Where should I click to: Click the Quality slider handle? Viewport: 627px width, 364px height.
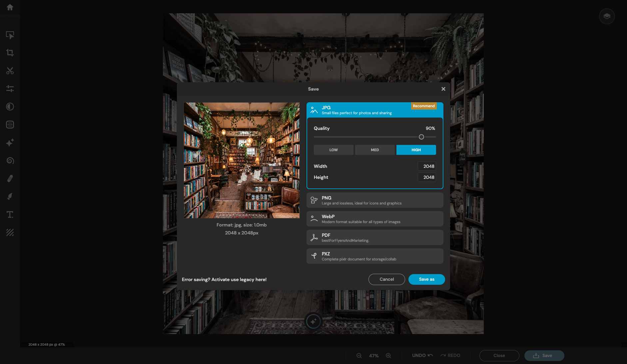(421, 137)
